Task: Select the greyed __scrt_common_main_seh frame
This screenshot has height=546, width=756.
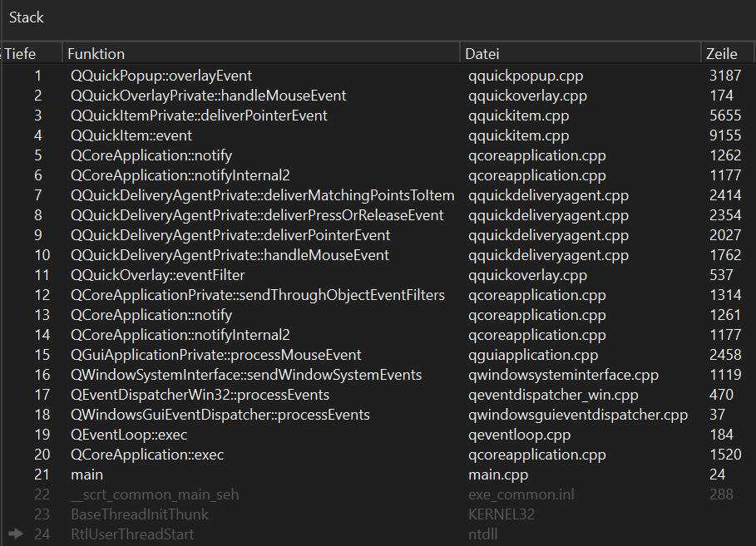Action: point(378,494)
